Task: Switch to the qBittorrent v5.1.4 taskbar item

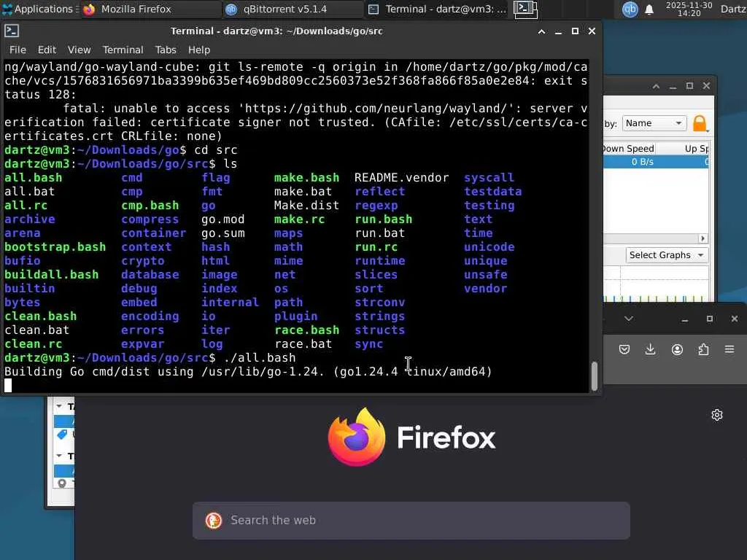Action: click(293, 9)
